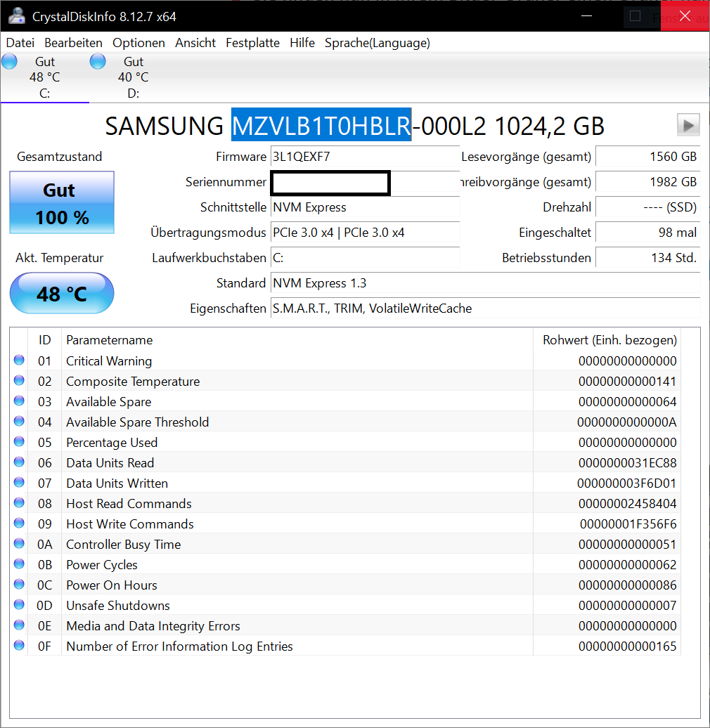Click the highlighted model name MZVLB1T0HBLR
The width and height of the screenshot is (710, 728).
click(321, 125)
